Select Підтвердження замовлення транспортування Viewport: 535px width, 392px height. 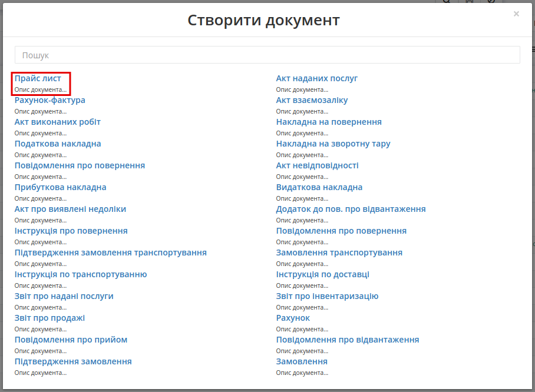(111, 253)
